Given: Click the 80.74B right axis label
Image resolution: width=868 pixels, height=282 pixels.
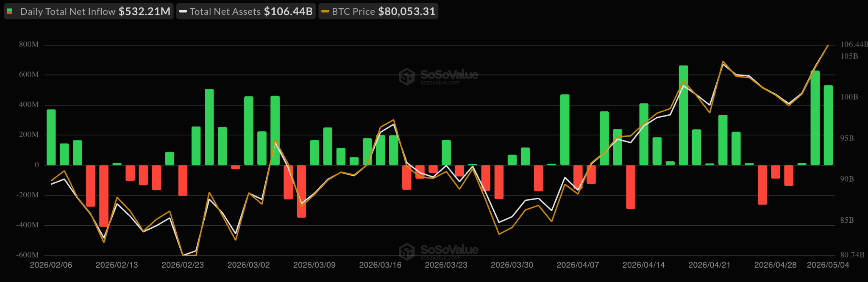Looking at the screenshot, I should (852, 255).
